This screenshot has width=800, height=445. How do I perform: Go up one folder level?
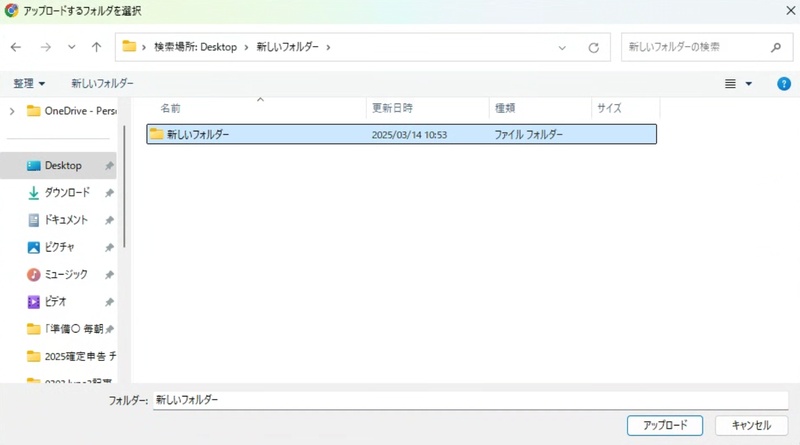(x=96, y=47)
